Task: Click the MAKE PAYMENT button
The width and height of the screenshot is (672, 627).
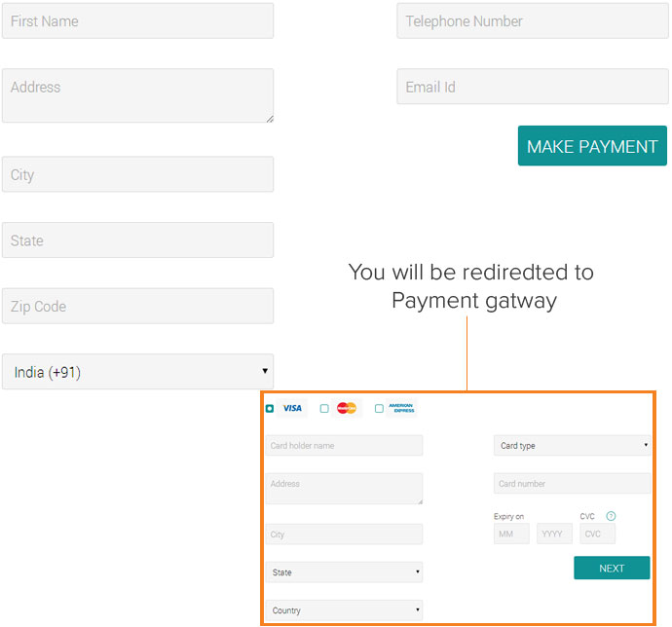Action: (x=592, y=146)
